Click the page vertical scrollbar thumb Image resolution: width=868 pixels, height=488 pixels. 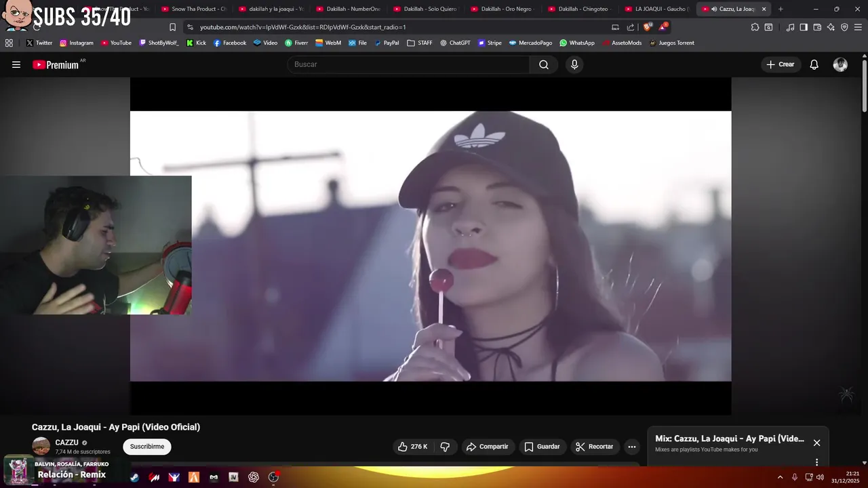(865, 86)
